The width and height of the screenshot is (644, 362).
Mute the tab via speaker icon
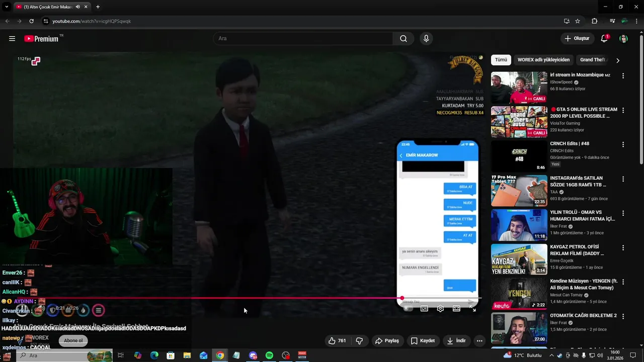pos(78,7)
